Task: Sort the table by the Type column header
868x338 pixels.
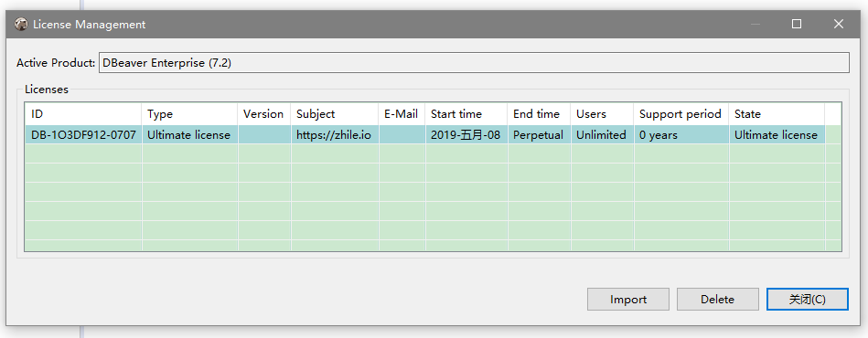Action: tap(189, 114)
